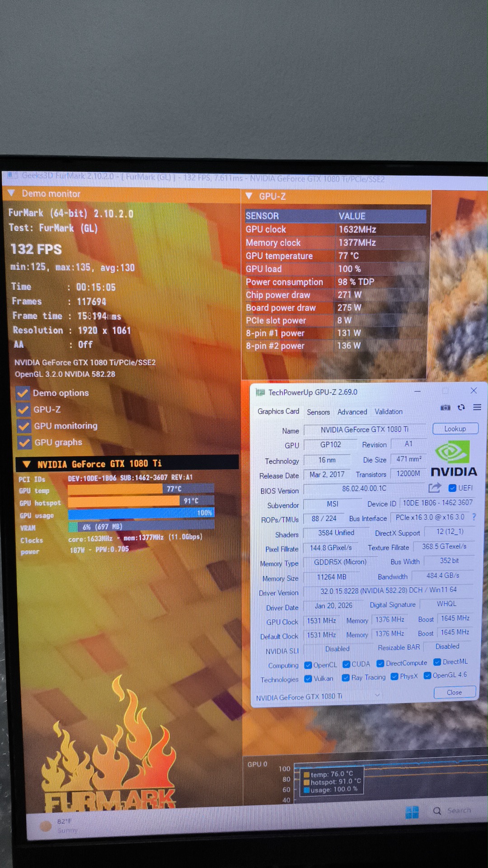488x868 pixels.
Task: Switch to the Sensors tab
Action: pyautogui.click(x=318, y=412)
